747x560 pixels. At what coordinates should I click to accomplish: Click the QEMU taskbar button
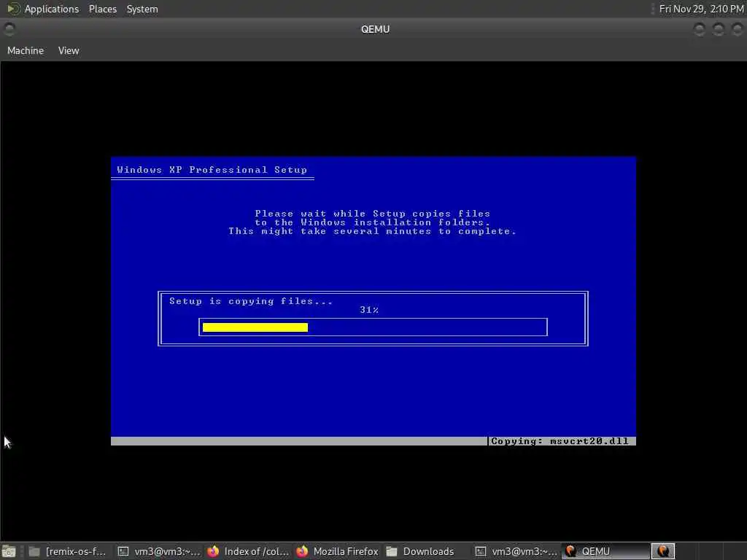click(604, 551)
